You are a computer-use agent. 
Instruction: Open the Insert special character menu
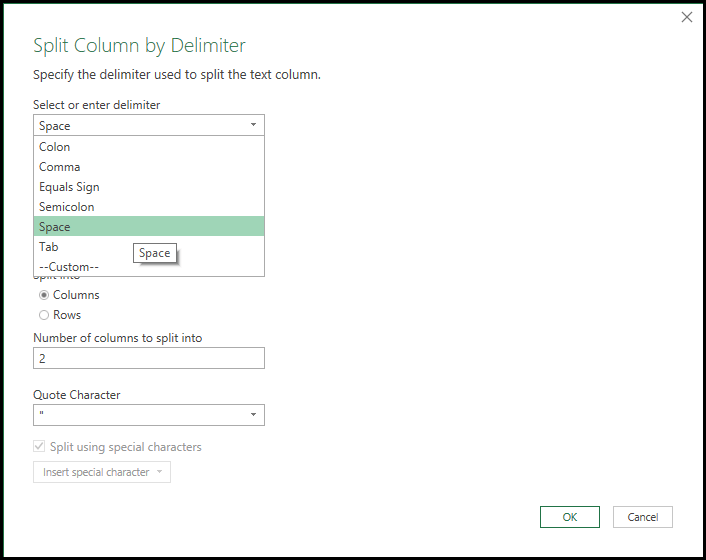click(97, 472)
